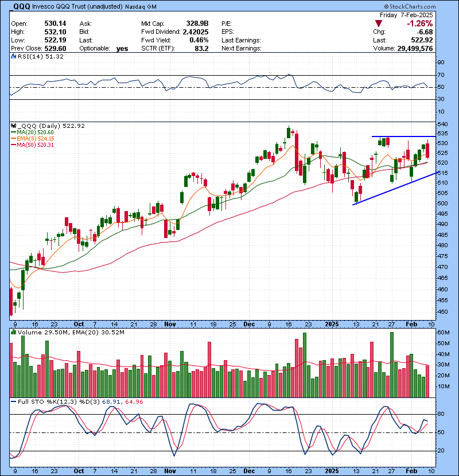Open the StockCharts.com website link
This screenshot has height=476, width=459.
coord(413,6)
